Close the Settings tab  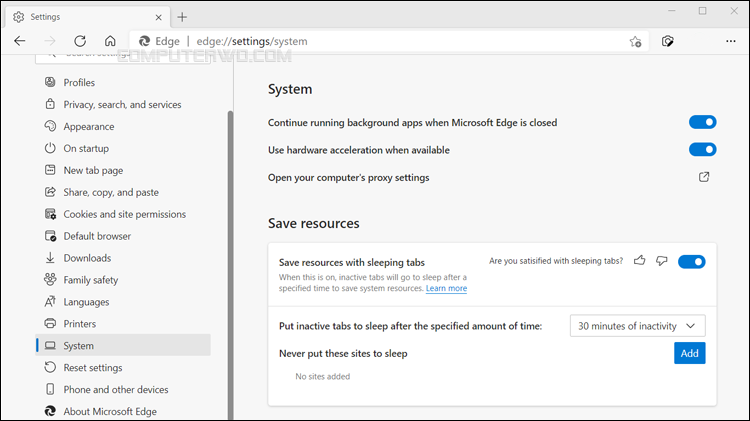pos(158,17)
